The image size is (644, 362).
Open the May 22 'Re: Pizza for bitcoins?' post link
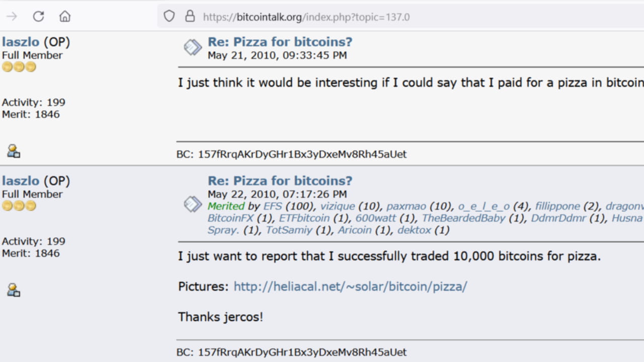pos(280,180)
